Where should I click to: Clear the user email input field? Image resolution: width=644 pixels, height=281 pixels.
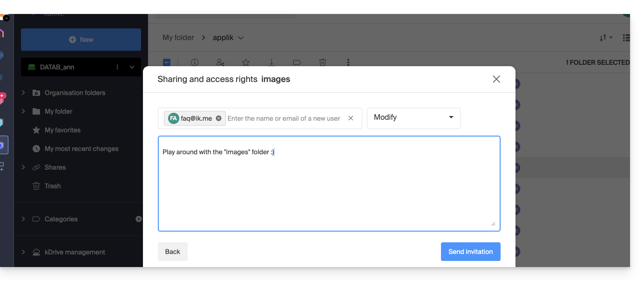[x=351, y=118]
